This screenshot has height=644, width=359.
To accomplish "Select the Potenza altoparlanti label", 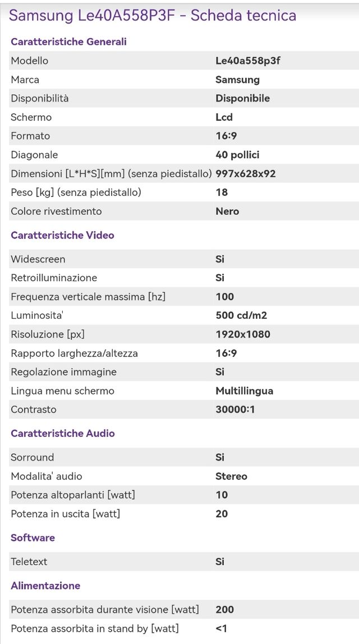I will coord(73,495).
